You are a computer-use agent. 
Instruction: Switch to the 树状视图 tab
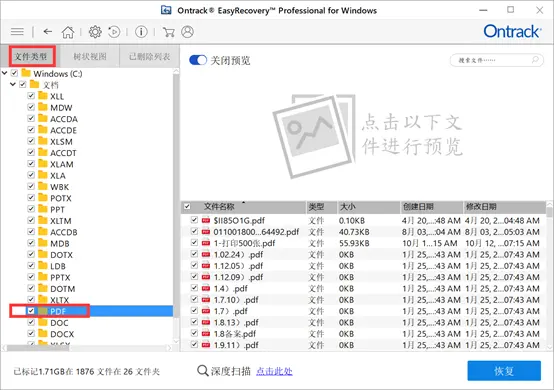coord(89,56)
